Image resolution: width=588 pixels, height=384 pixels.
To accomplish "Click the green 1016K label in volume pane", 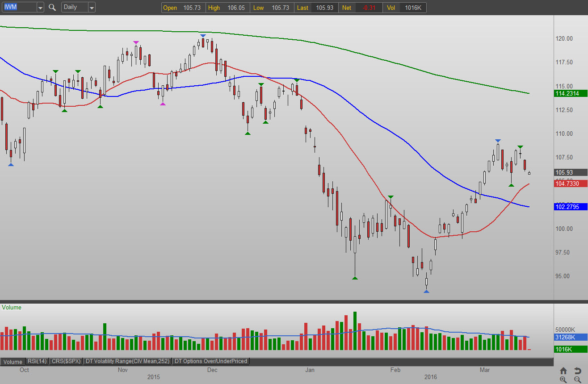I will pyautogui.click(x=570, y=349).
